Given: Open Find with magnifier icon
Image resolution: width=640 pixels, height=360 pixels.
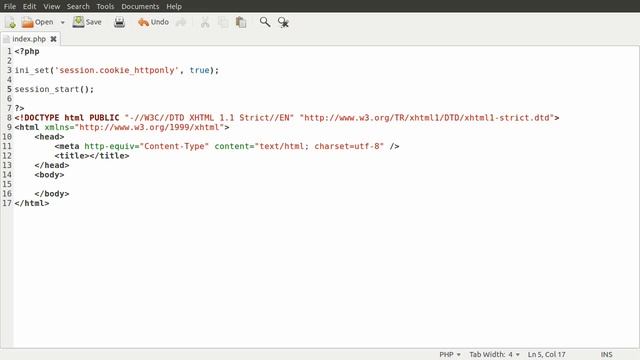Looking at the screenshot, I should 265,22.
